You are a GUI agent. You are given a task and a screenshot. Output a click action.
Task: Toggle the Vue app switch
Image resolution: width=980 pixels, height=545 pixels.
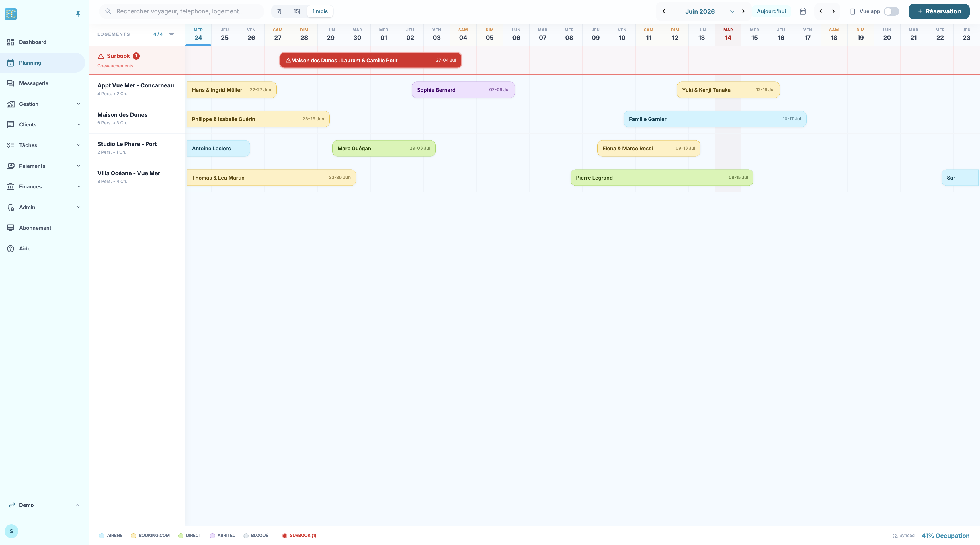pyautogui.click(x=891, y=11)
